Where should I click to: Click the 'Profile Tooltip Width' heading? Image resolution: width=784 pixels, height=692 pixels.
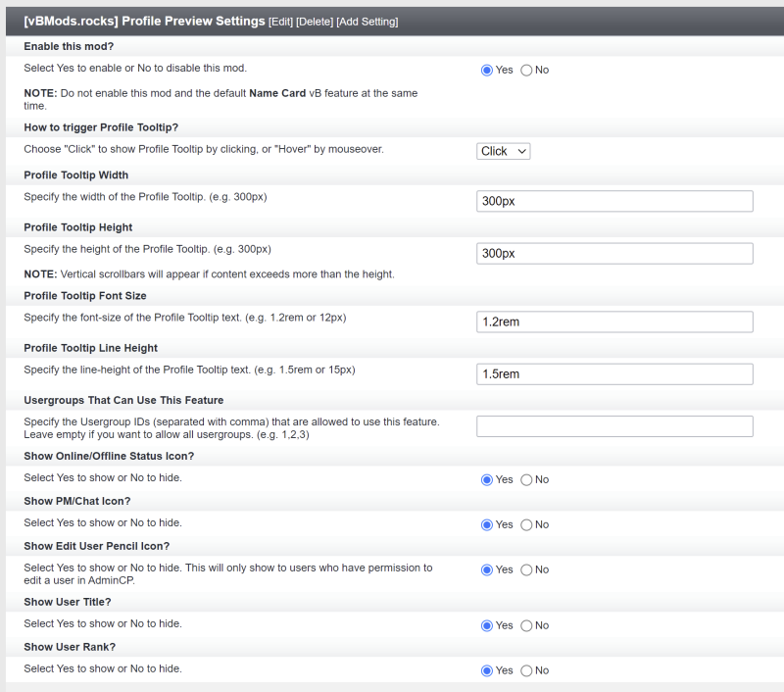click(x=76, y=175)
